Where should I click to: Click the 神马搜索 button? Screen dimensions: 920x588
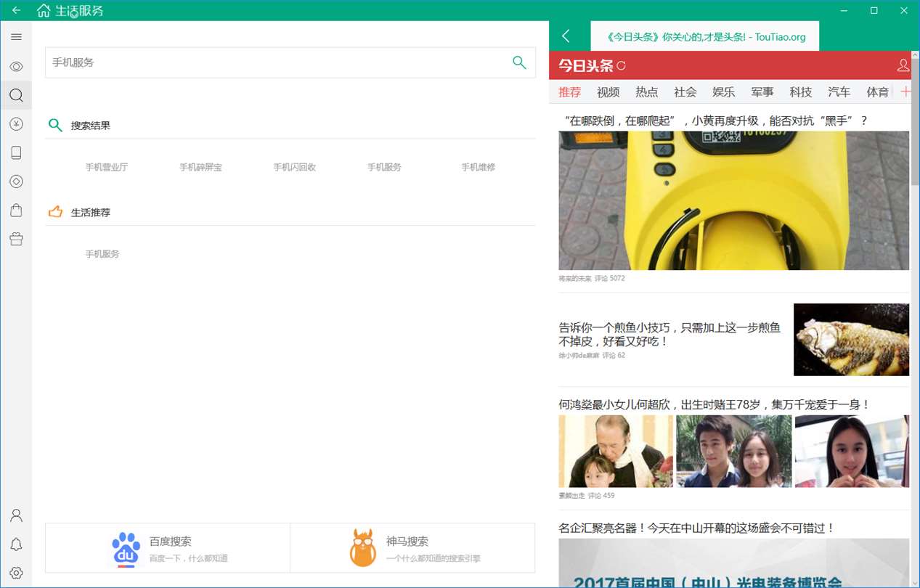[412, 550]
